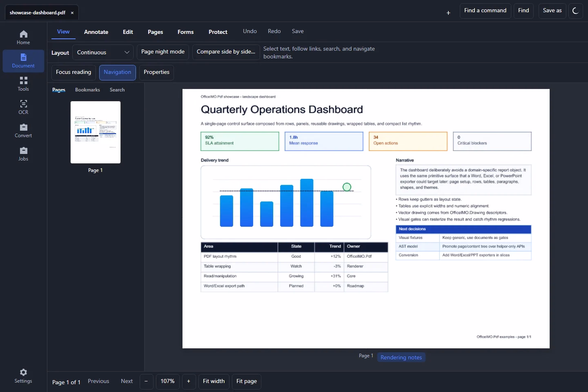The width and height of the screenshot is (588, 392).
Task: Go to Next page
Action: pyautogui.click(x=127, y=381)
